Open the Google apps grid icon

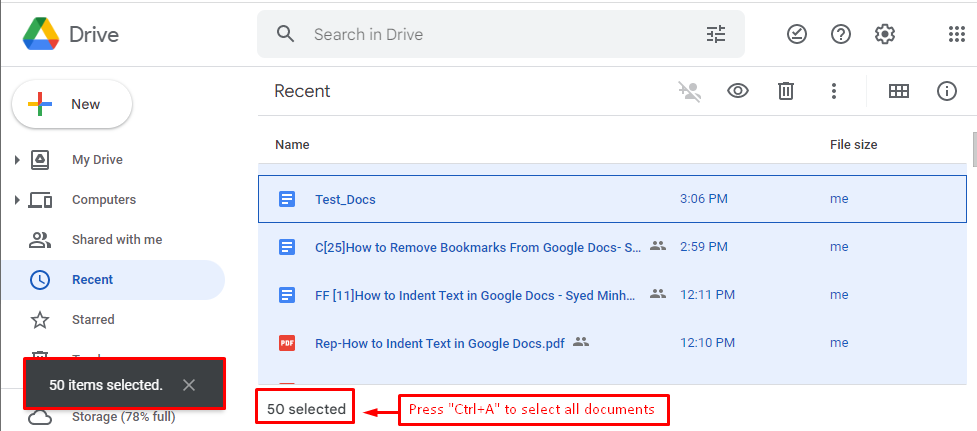pos(956,34)
